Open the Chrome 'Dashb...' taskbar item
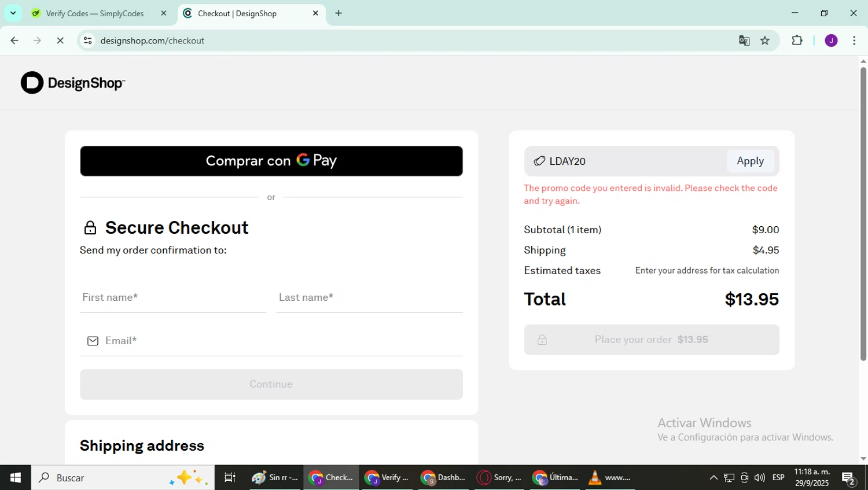This screenshot has width=868, height=490. click(x=443, y=477)
